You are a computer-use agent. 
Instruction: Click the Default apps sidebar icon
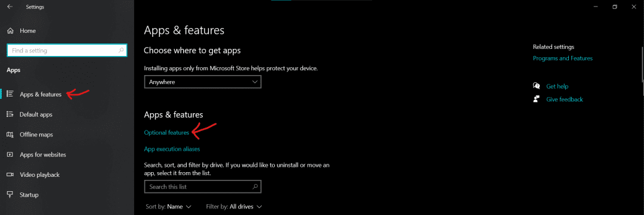(11, 114)
